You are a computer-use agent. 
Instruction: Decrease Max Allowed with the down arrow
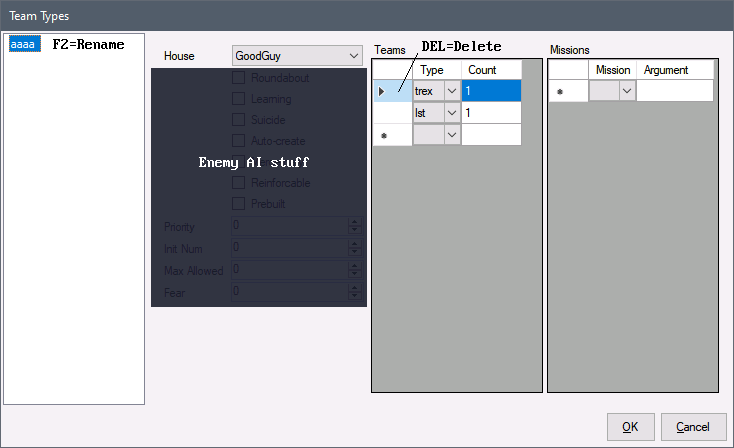point(355,274)
